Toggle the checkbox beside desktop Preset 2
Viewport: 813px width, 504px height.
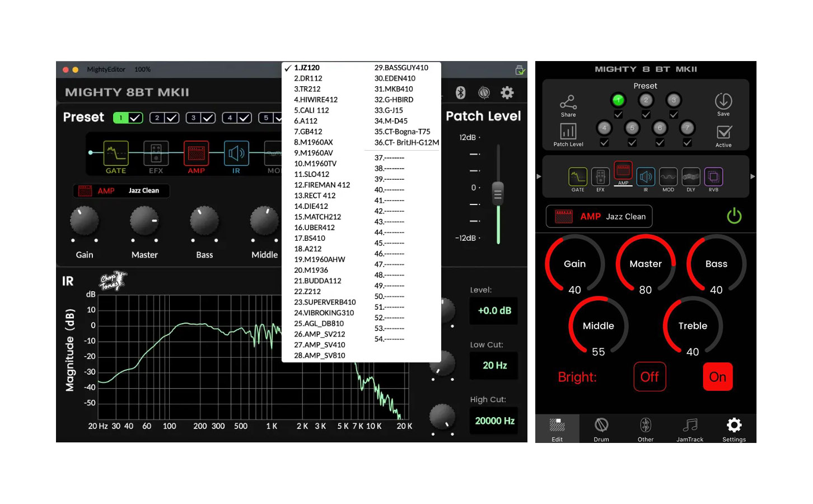(172, 118)
